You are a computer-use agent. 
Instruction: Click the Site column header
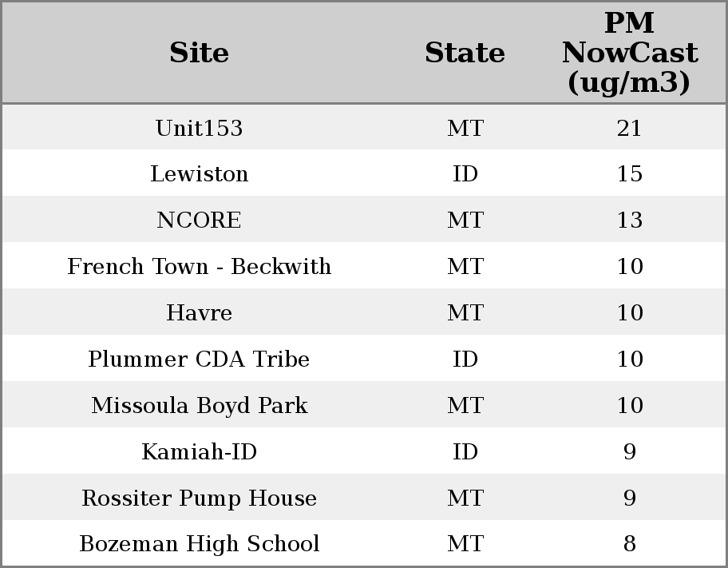point(199,53)
